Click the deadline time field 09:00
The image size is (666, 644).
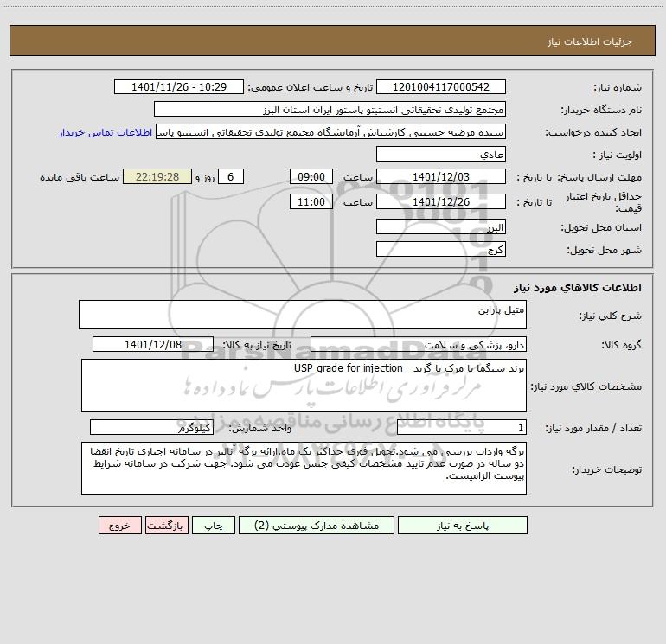(x=311, y=177)
